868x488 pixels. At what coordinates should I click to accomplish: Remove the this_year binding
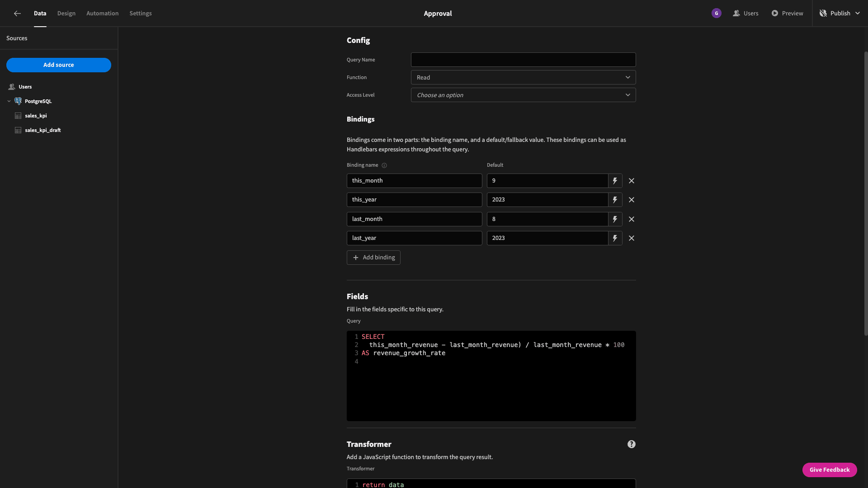[632, 200]
